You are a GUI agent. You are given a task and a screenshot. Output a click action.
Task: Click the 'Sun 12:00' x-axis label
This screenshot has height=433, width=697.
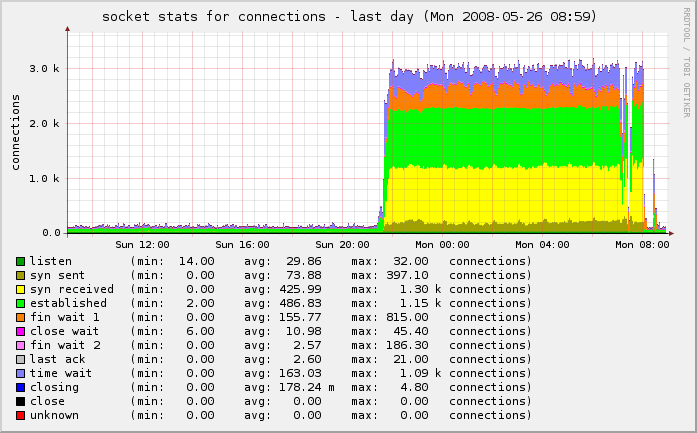(x=142, y=245)
